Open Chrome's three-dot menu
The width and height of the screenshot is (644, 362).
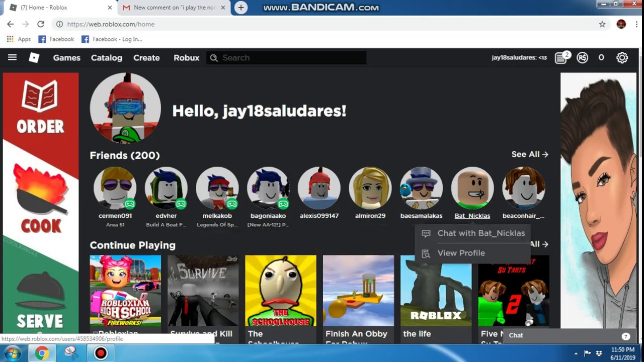pyautogui.click(x=636, y=24)
